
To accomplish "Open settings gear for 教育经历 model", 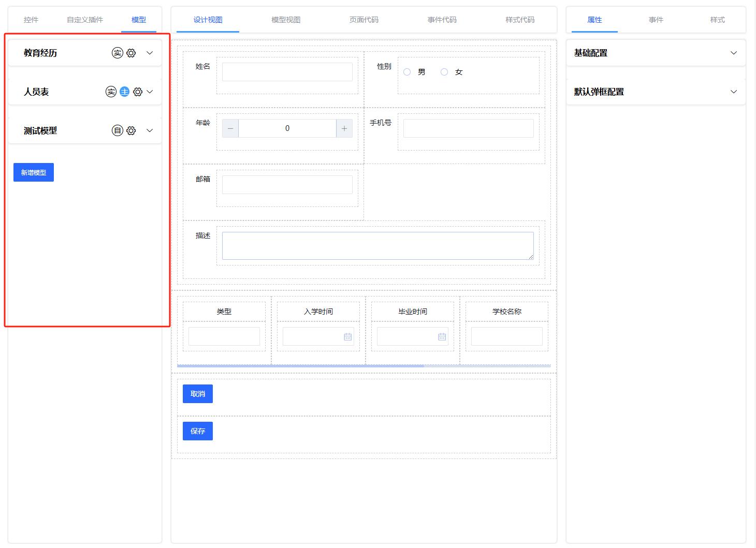I will tap(131, 53).
